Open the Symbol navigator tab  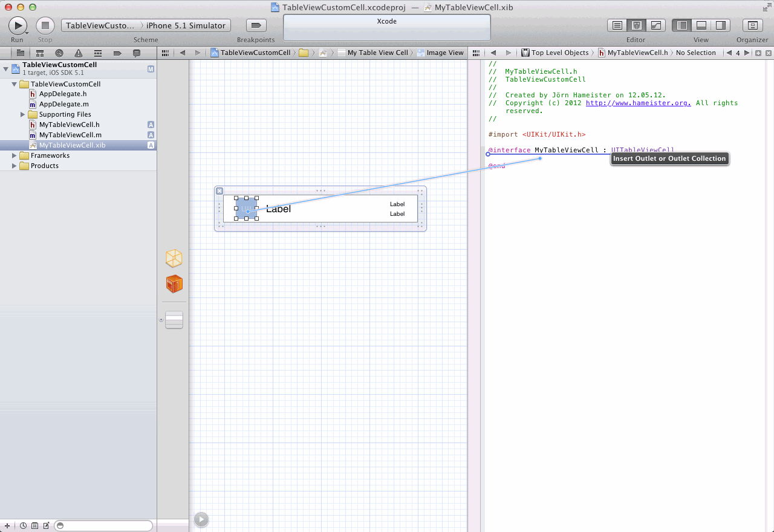point(40,53)
